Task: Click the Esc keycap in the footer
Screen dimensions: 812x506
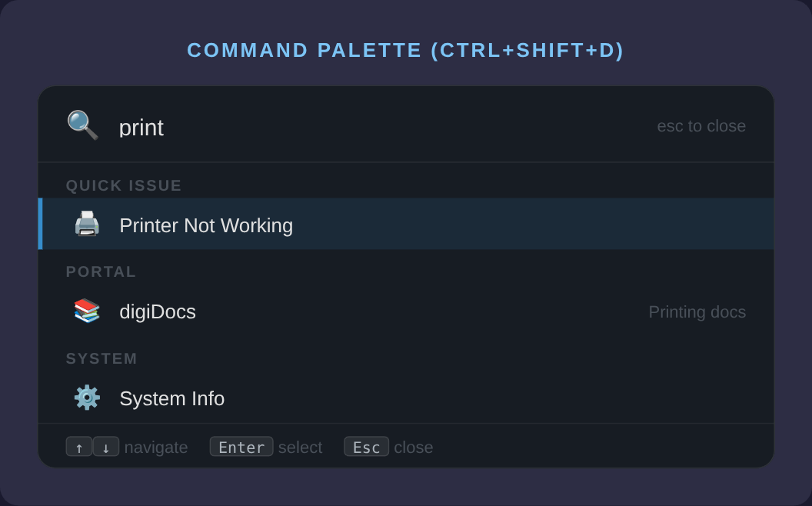Action: [366, 446]
